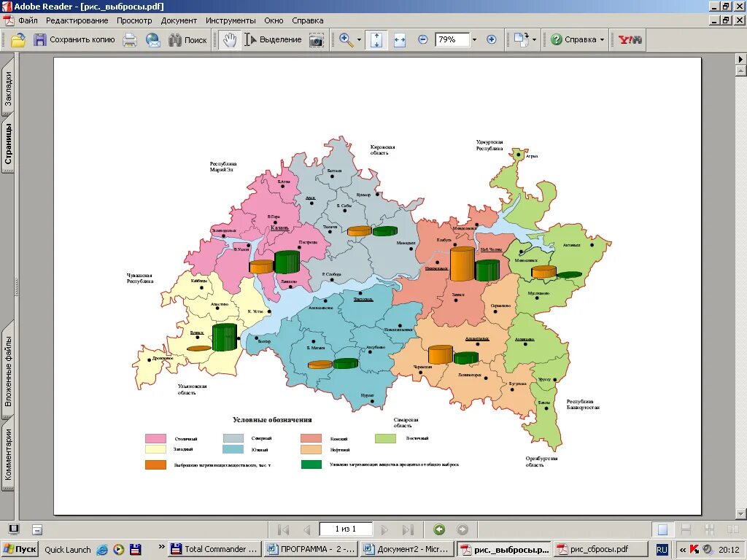Toggle full screen view icon in status bar
This screenshot has height=560, width=747.
pos(14,529)
